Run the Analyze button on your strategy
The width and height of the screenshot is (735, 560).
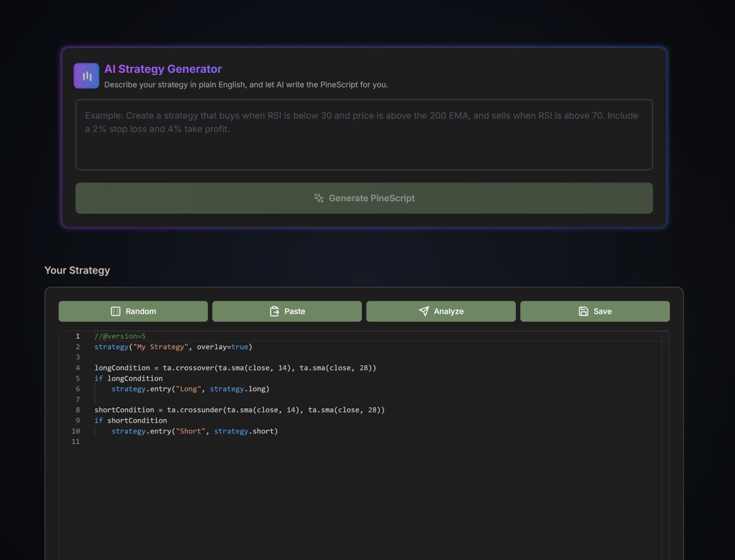[440, 311]
